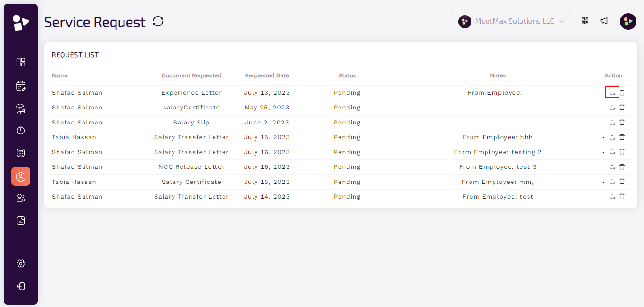The width and height of the screenshot is (644, 307).
Task: Upload document for the Salary Slip request
Action: point(612,123)
